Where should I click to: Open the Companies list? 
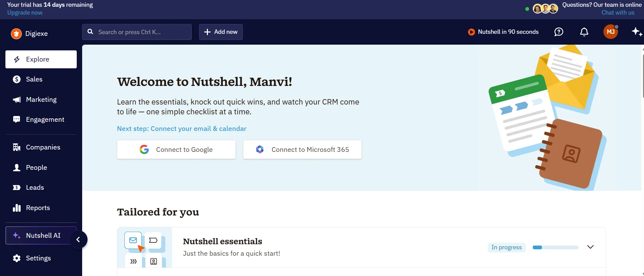[41, 147]
